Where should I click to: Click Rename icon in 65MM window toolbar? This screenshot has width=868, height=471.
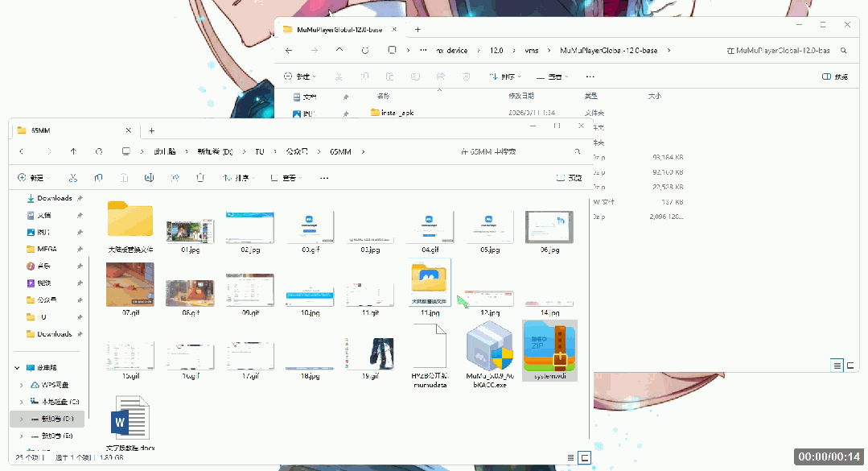149,178
